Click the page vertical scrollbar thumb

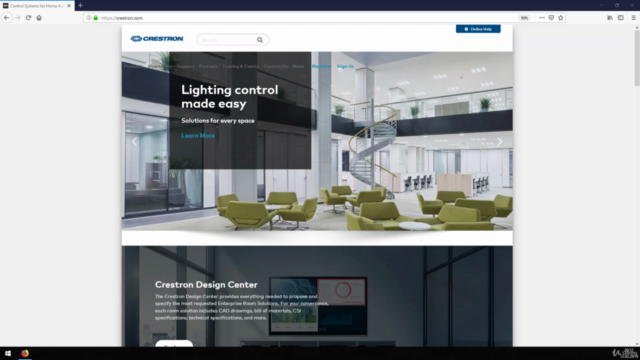click(x=637, y=58)
